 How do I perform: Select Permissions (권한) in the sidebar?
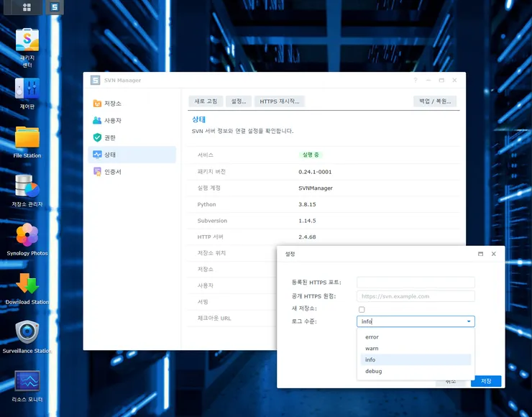[132, 137]
